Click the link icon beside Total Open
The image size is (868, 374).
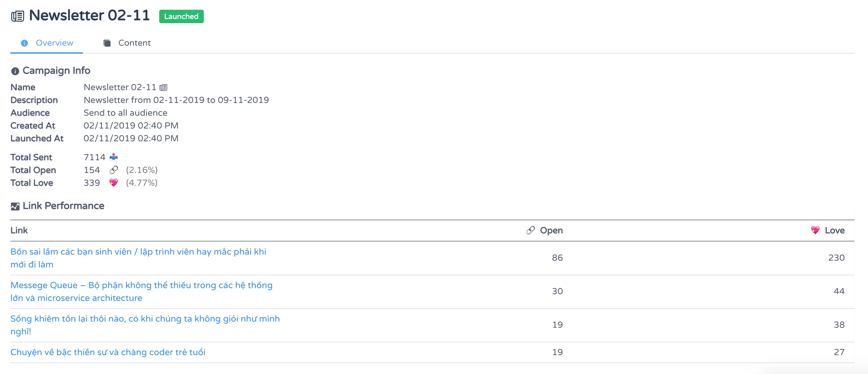click(x=114, y=170)
